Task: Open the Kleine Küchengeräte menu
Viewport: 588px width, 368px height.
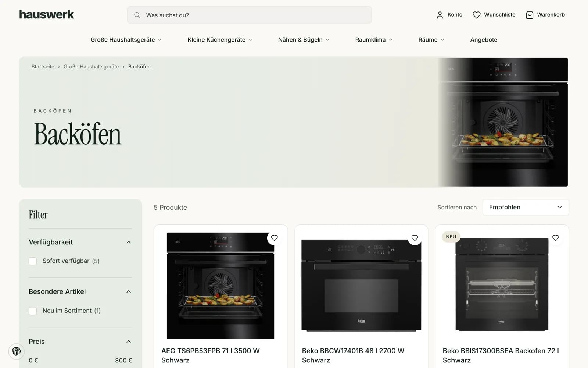Action: [x=220, y=40]
